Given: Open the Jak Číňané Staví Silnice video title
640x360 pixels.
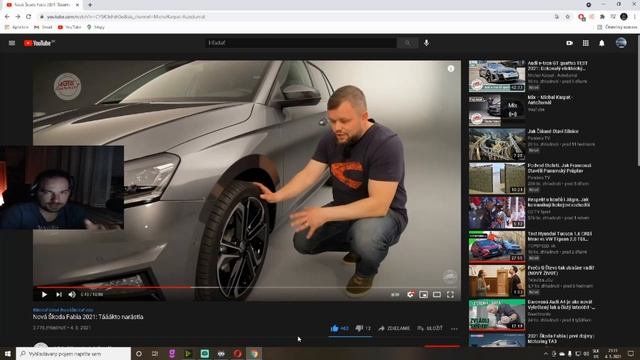Looking at the screenshot, I should (553, 131).
